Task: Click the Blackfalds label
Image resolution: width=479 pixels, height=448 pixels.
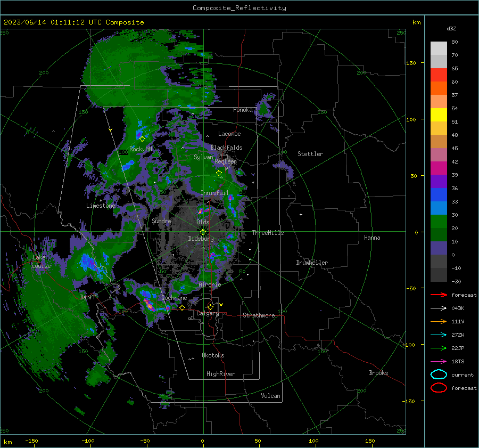Action: (226, 148)
